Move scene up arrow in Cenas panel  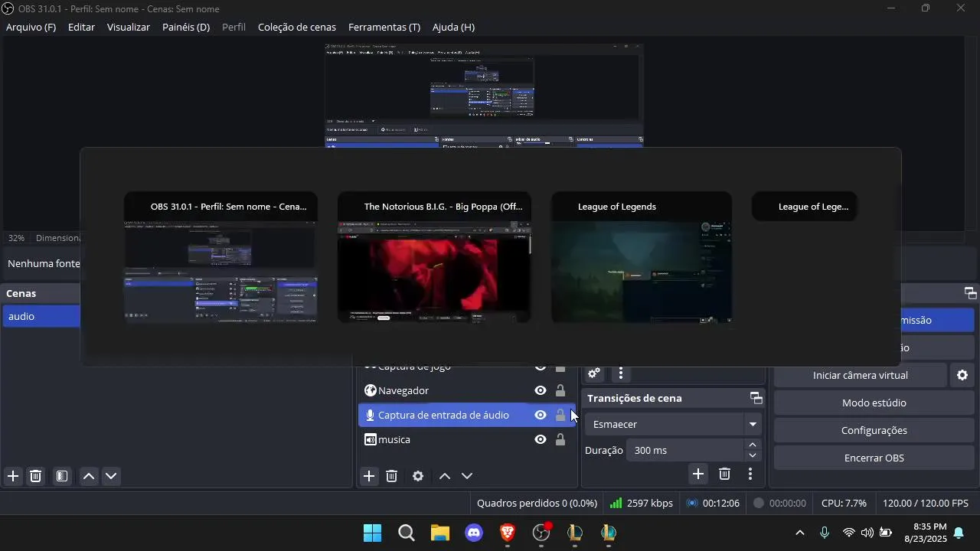(x=89, y=476)
